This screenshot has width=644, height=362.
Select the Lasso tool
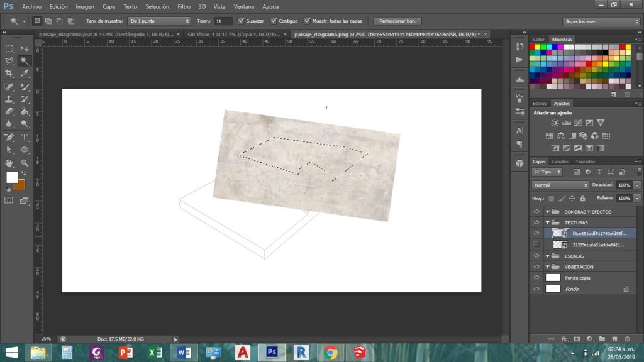click(x=9, y=61)
